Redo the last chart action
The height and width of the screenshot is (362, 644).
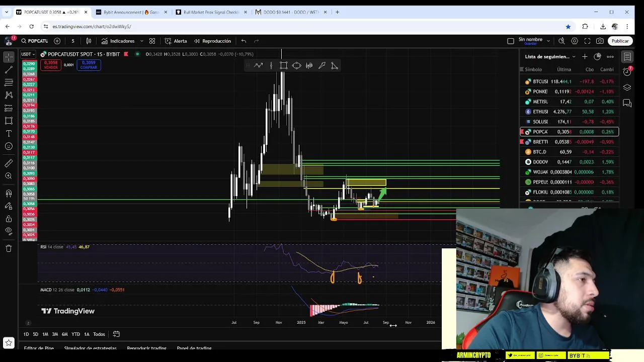pos(256,41)
